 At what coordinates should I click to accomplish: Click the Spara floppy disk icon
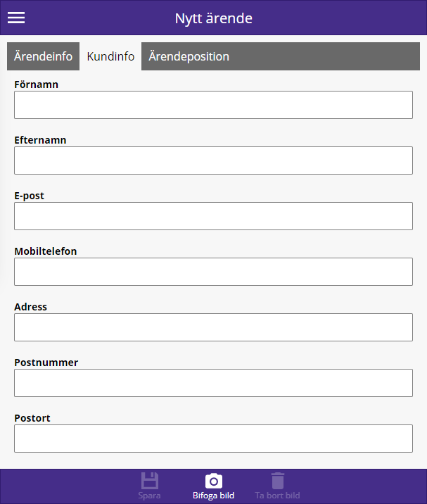coord(150,481)
